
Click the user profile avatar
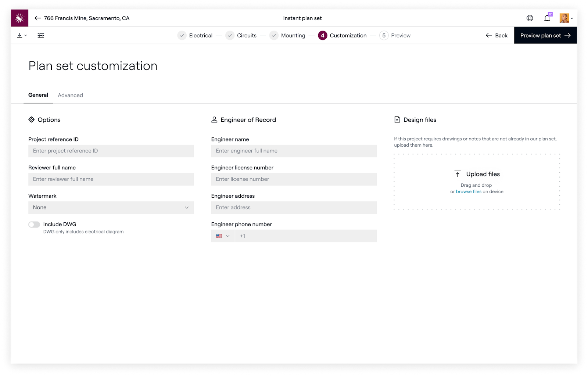564,18
